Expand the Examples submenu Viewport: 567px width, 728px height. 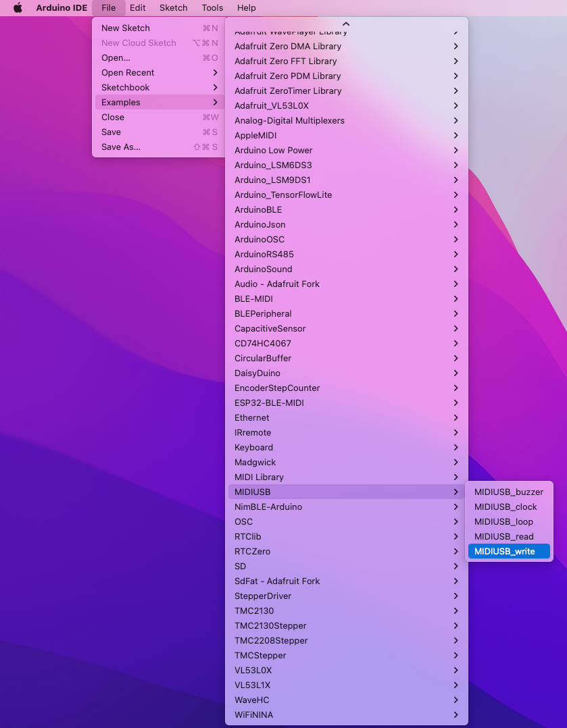point(159,102)
